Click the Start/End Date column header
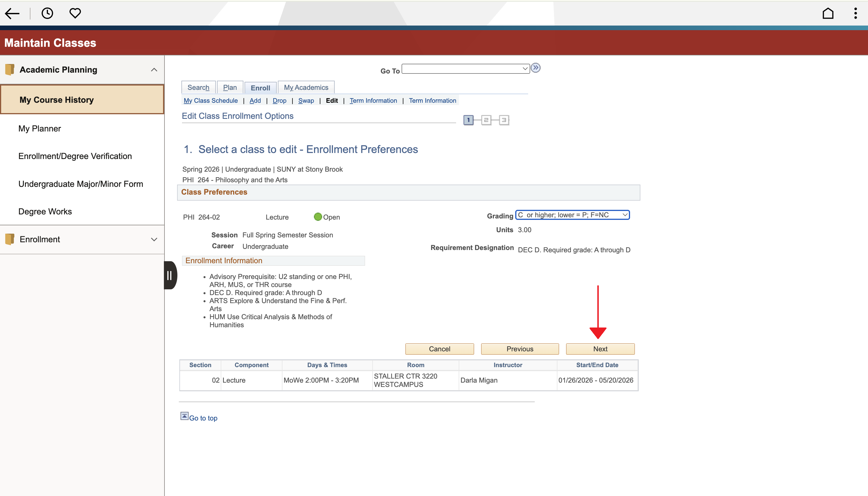The image size is (868, 496). click(597, 365)
